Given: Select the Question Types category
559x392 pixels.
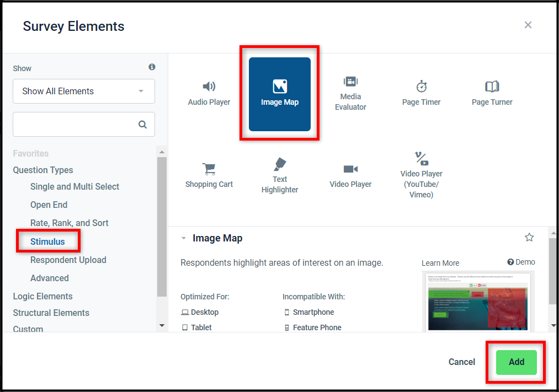Looking at the screenshot, I should (43, 170).
